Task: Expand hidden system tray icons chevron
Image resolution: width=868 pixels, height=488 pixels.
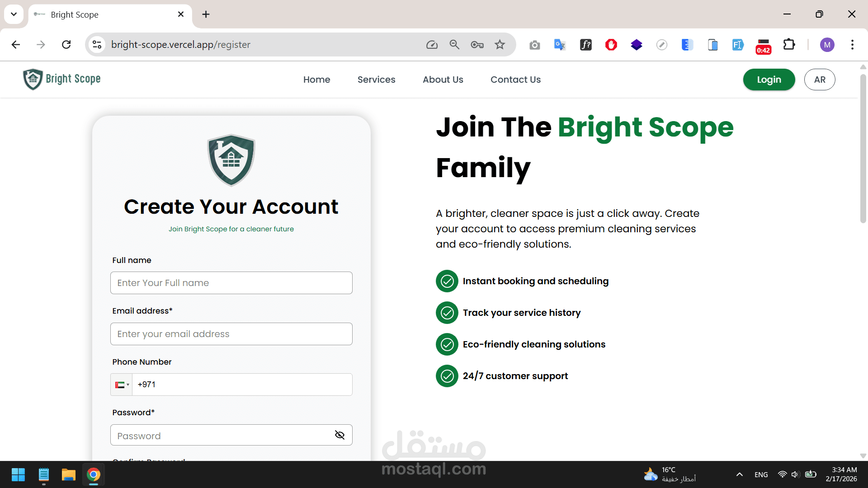Action: [x=739, y=474]
